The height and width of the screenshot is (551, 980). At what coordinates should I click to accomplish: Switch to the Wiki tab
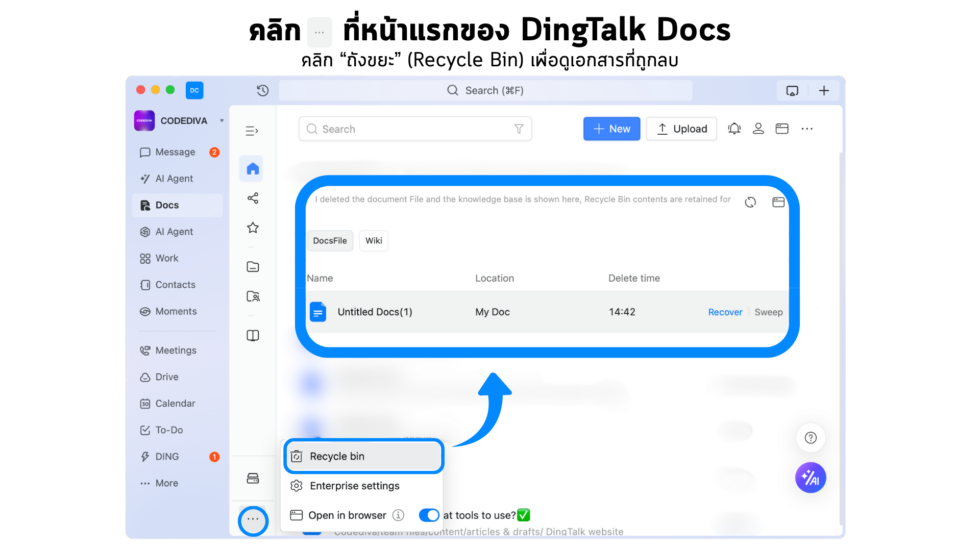pyautogui.click(x=374, y=241)
